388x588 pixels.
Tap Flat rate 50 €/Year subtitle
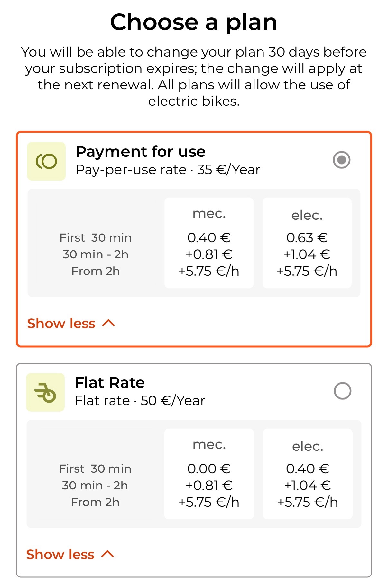click(x=140, y=401)
